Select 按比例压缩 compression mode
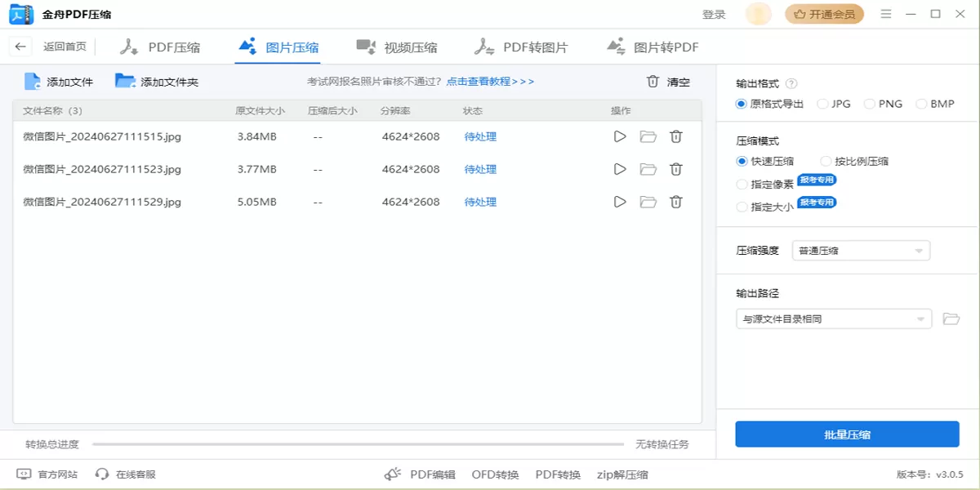 (854, 161)
